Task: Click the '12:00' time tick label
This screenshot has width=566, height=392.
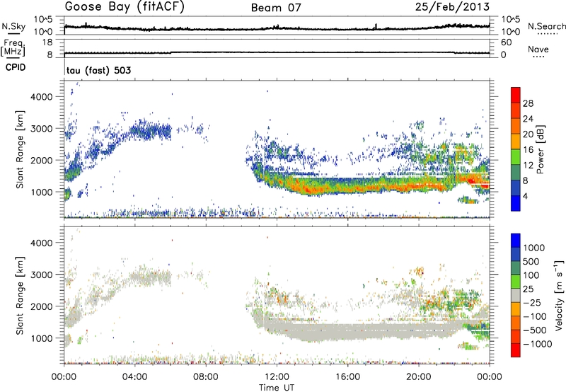Action: 277,377
